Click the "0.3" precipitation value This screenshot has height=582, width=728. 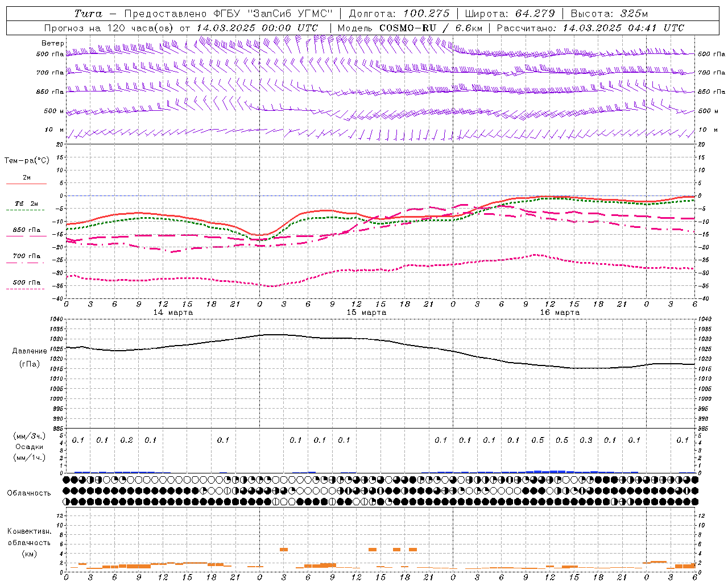pos(586,440)
